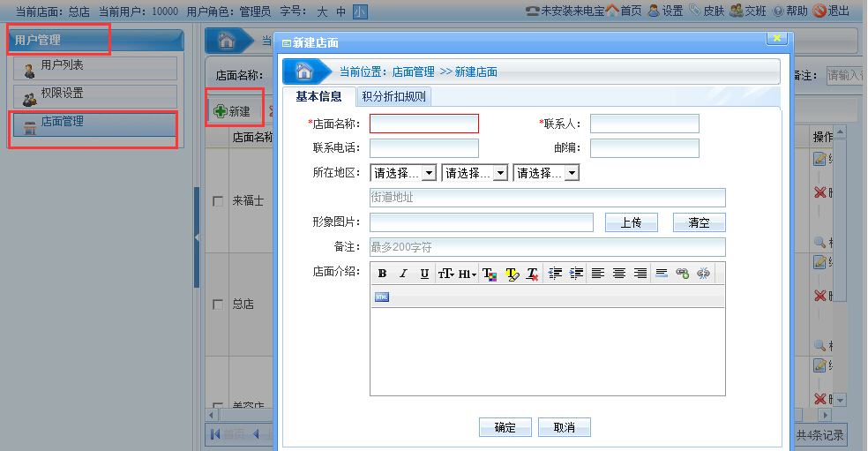
Task: Click the red delete icon for 来福士 row
Action: [x=819, y=192]
